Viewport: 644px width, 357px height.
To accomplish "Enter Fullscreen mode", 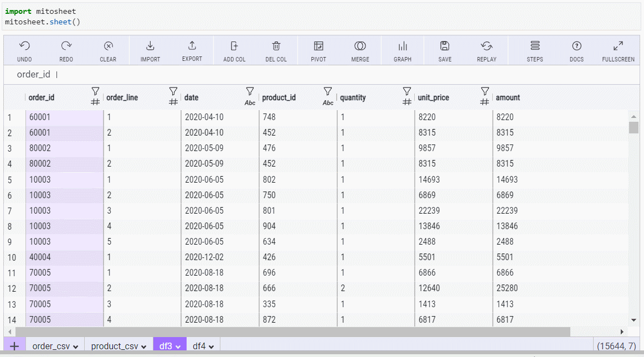I will point(618,46).
